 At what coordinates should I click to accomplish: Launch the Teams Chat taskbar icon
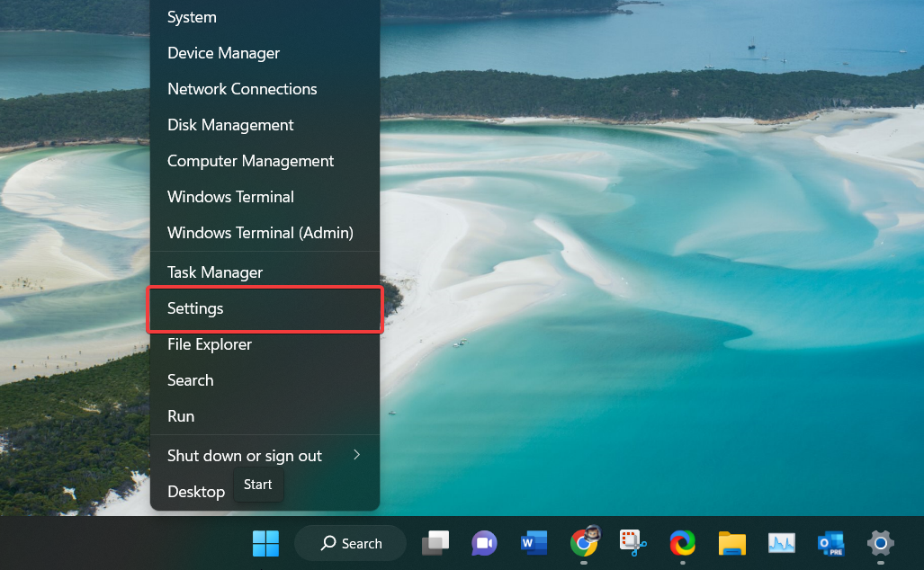[x=484, y=543]
